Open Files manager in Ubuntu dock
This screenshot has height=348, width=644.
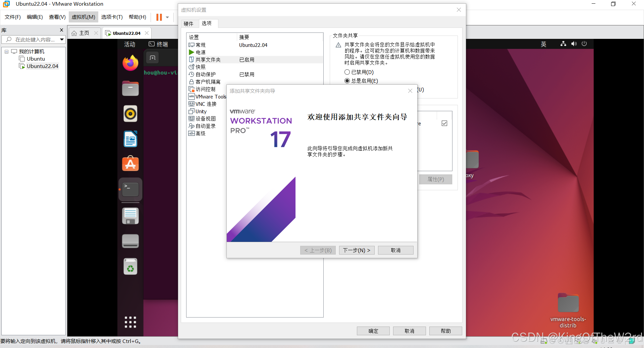tap(130, 88)
